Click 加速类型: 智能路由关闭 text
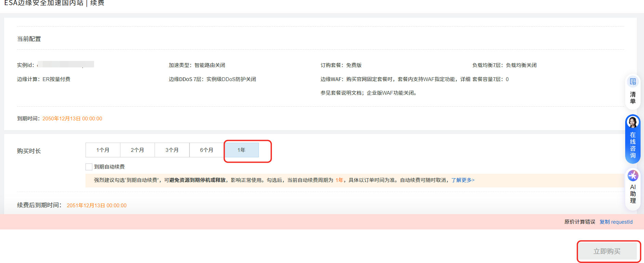644x263 pixels. click(197, 65)
